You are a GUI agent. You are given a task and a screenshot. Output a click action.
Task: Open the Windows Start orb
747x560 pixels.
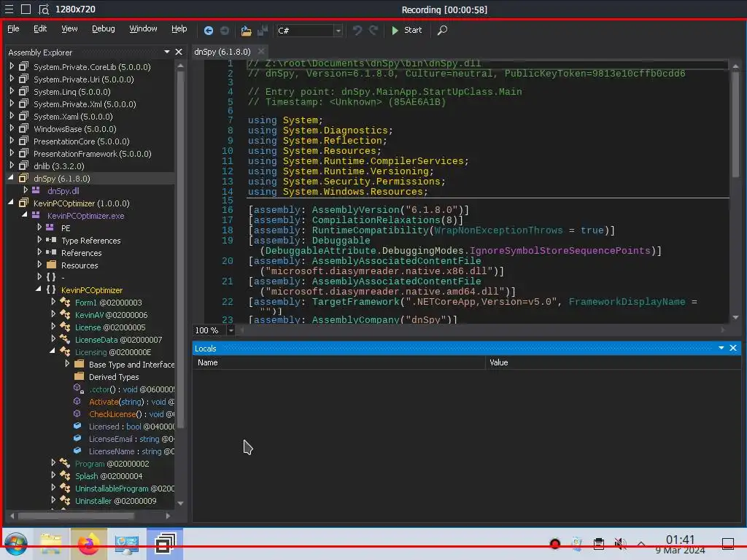[16, 544]
